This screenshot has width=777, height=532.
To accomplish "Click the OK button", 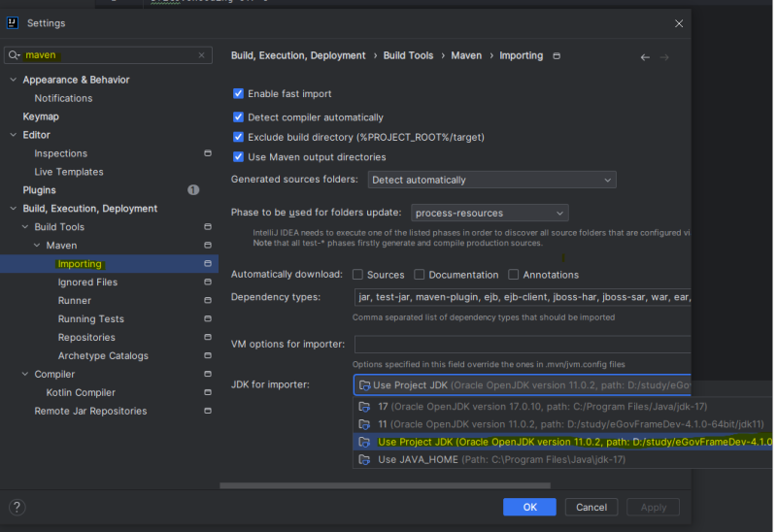I will [529, 507].
